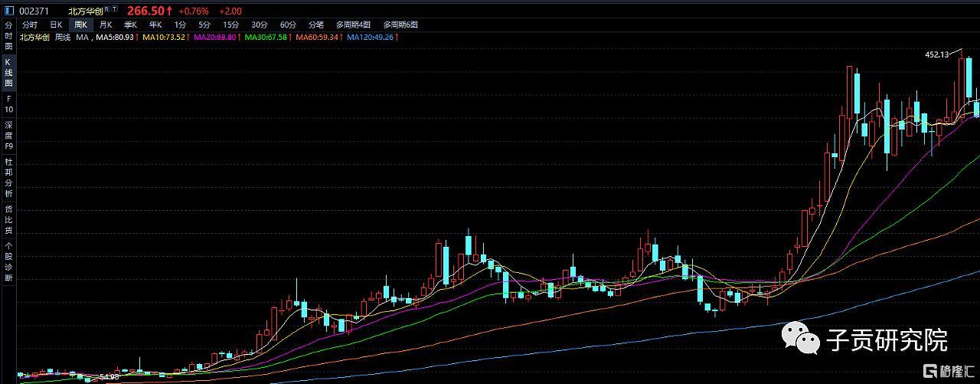The image size is (980, 384).
Task: Click the MA60:59.34 indicator value
Action: click(x=318, y=37)
